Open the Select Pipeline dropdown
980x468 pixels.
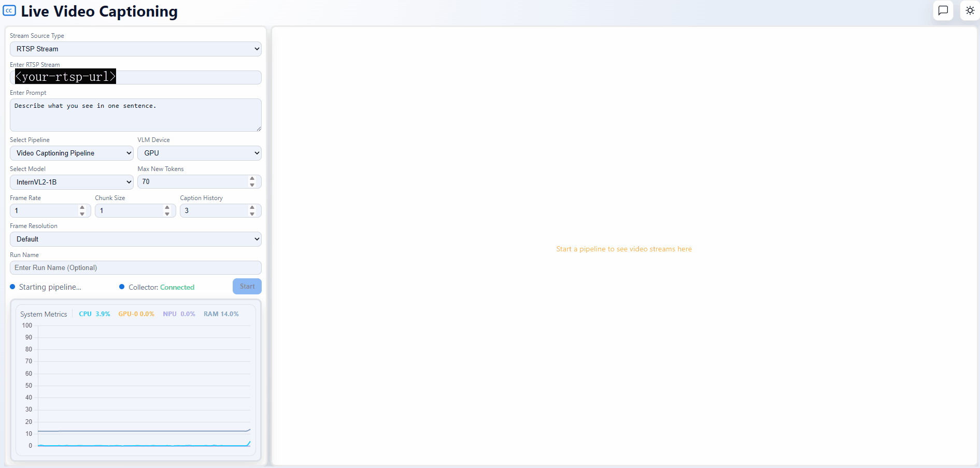coord(72,153)
